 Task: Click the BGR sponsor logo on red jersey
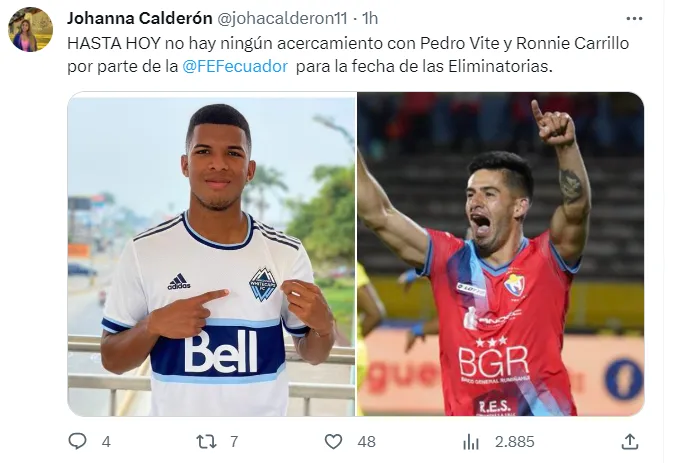click(x=493, y=362)
